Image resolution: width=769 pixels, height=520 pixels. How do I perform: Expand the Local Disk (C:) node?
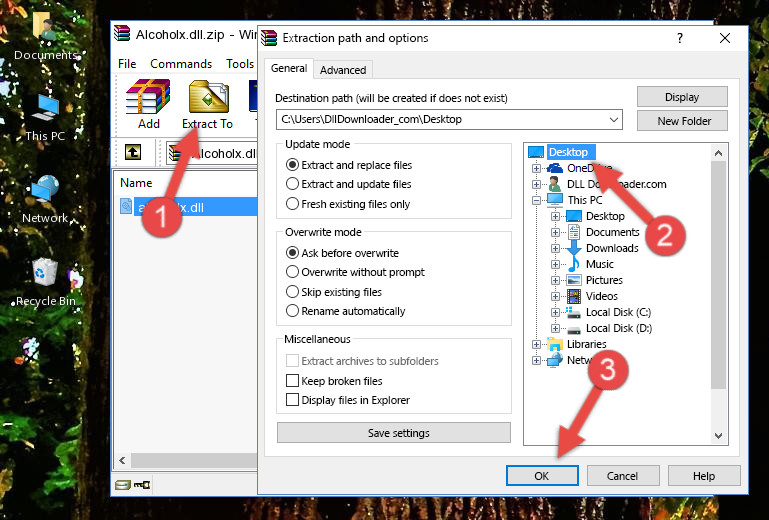(x=555, y=312)
